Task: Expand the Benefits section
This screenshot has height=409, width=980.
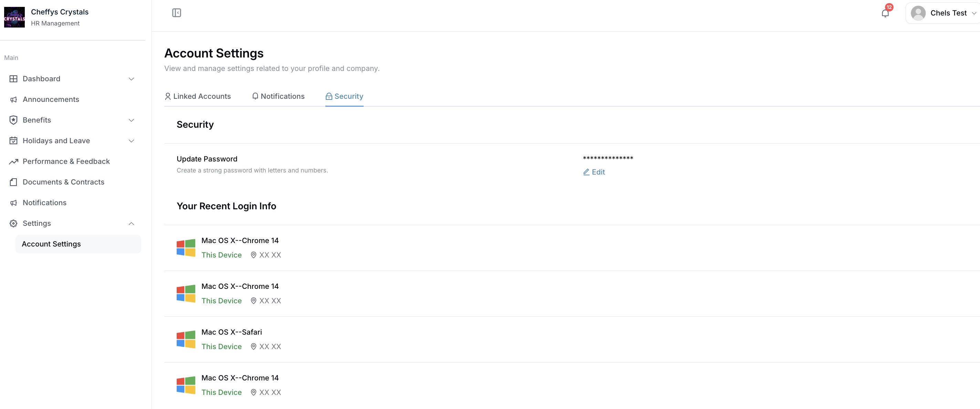Action: [x=131, y=120]
